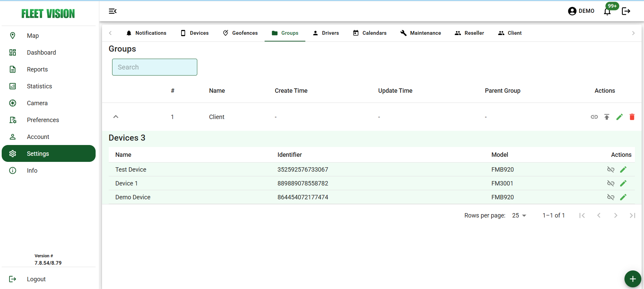This screenshot has width=644, height=289.
Task: Unlink Test Device from the group
Action: tap(611, 169)
